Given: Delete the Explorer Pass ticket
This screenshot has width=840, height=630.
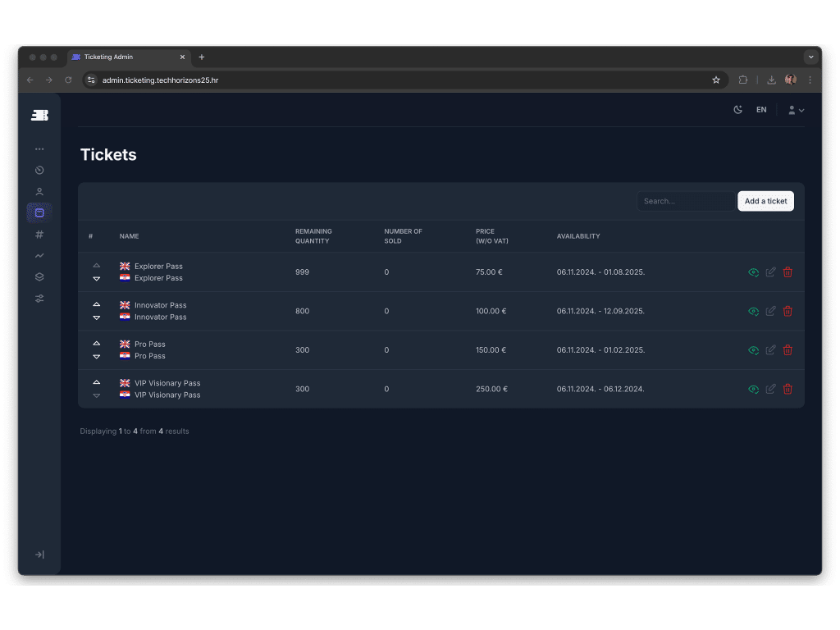Looking at the screenshot, I should click(787, 272).
